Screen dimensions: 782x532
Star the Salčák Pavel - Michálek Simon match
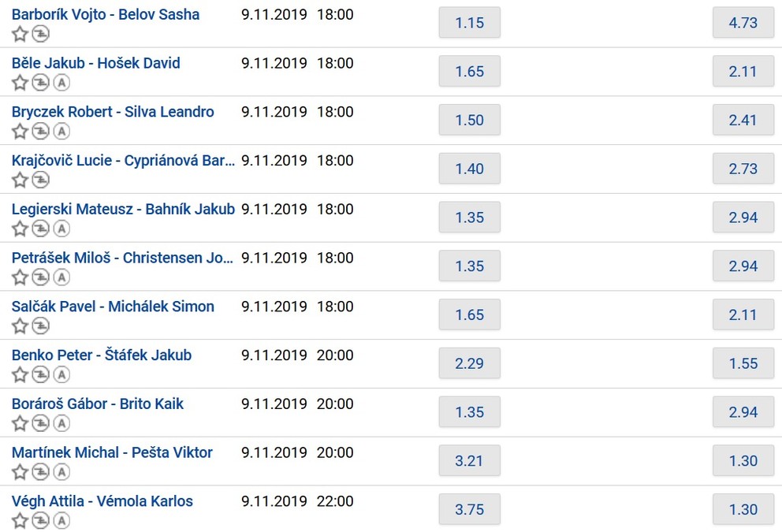click(x=20, y=326)
